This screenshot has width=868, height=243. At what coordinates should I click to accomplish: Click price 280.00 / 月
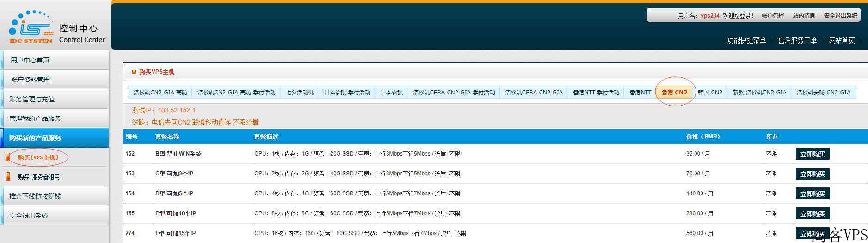[700, 213]
